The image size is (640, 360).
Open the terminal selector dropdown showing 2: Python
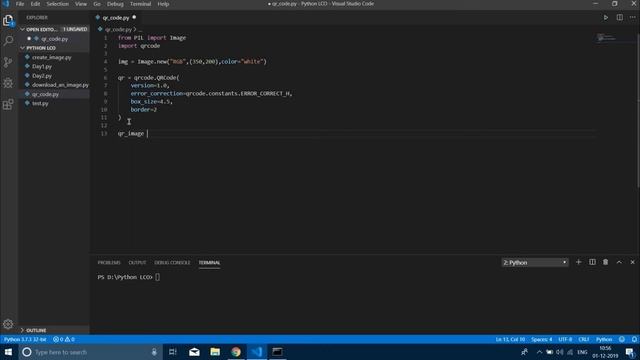[535, 262]
